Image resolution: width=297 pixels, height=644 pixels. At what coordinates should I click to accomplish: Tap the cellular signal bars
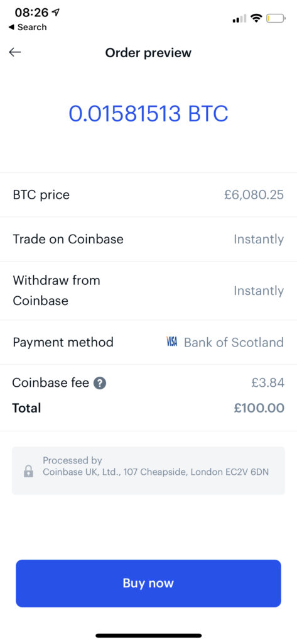(x=239, y=18)
